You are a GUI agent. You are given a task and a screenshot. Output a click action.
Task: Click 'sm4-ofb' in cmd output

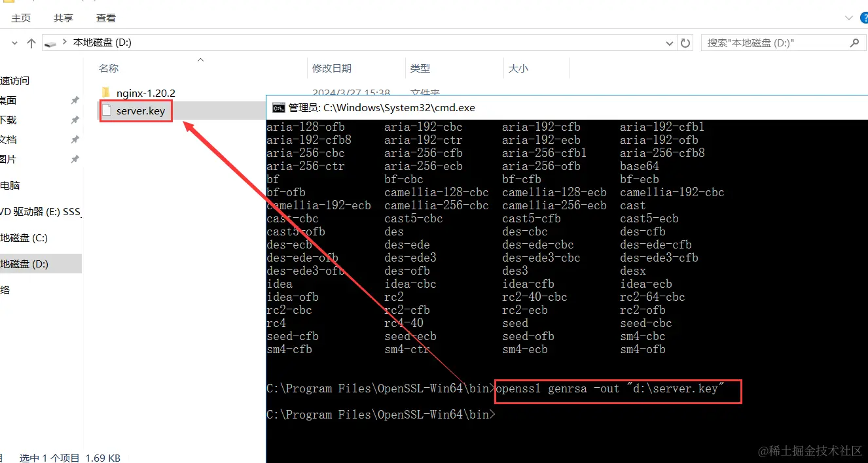coord(643,349)
